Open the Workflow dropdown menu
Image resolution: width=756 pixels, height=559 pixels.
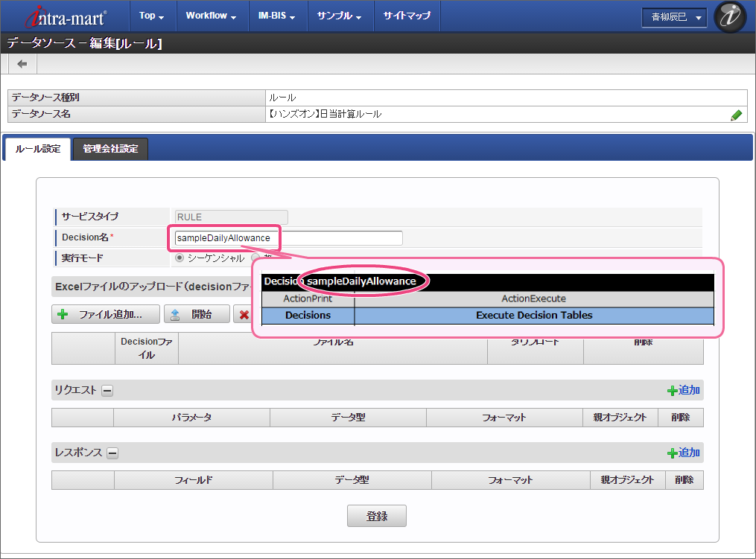coord(211,16)
